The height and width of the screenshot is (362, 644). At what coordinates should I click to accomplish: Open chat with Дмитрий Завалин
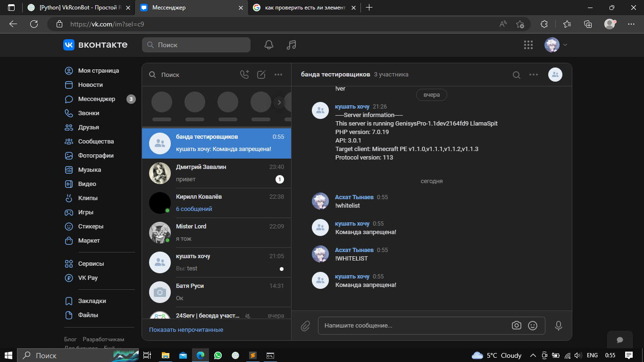[x=217, y=173]
